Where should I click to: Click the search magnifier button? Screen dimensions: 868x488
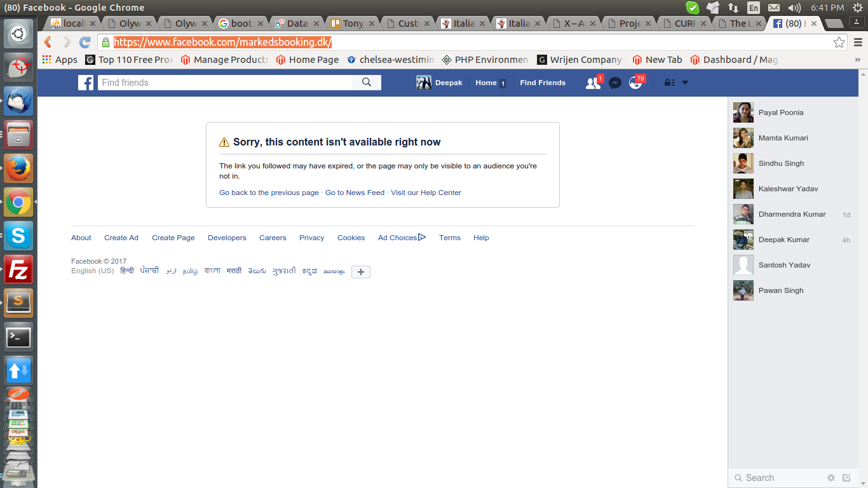click(x=367, y=83)
